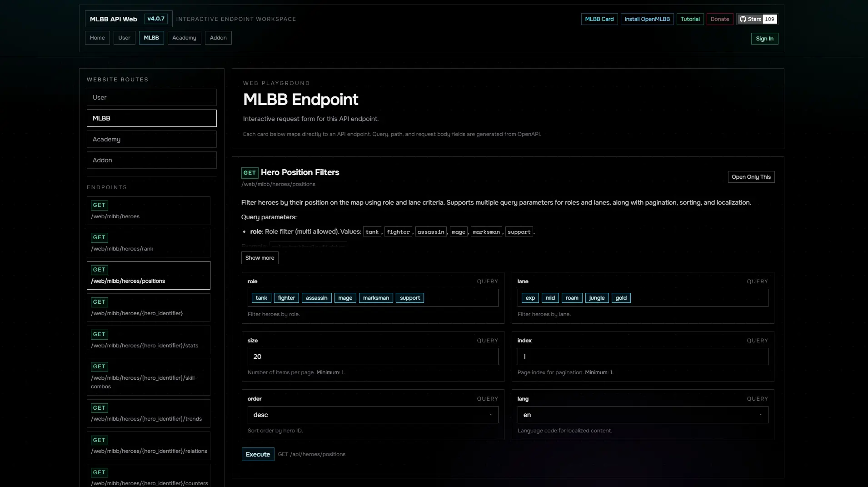Select MLBB under Website Routes
This screenshot has width=868, height=487.
(x=152, y=118)
